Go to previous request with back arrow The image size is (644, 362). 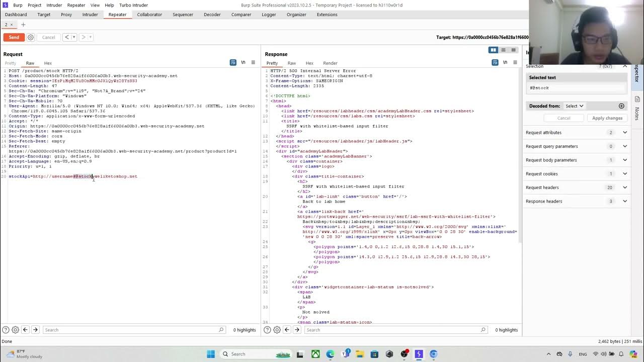tap(66, 37)
